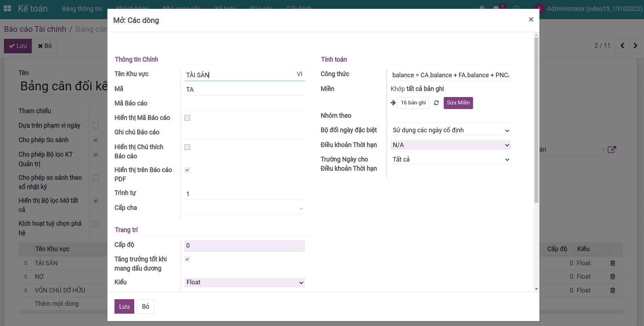Open the external link icon

(611, 150)
